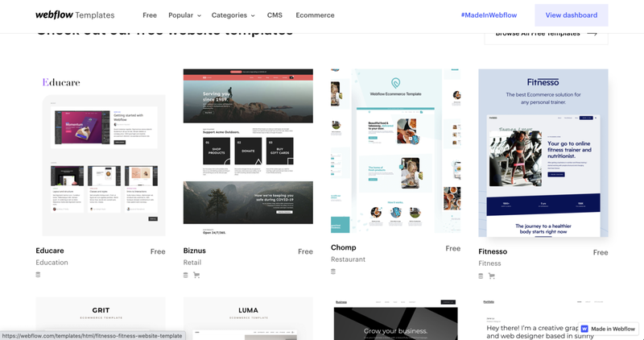644x340 pixels.
Task: Click the Webflow Templates logo
Action: click(75, 15)
